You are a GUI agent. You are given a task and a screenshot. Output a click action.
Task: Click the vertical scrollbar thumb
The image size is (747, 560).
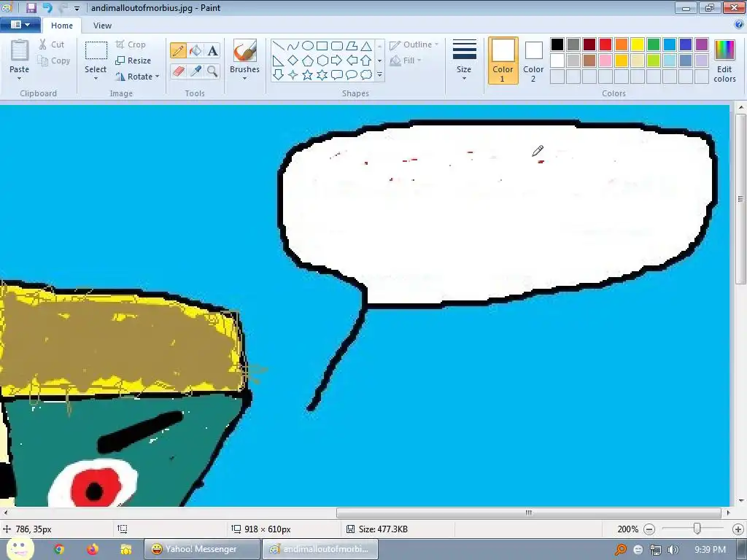tap(740, 198)
